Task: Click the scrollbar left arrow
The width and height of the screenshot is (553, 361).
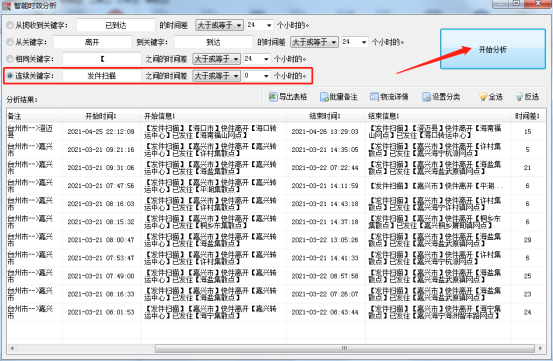Action: (x=12, y=348)
